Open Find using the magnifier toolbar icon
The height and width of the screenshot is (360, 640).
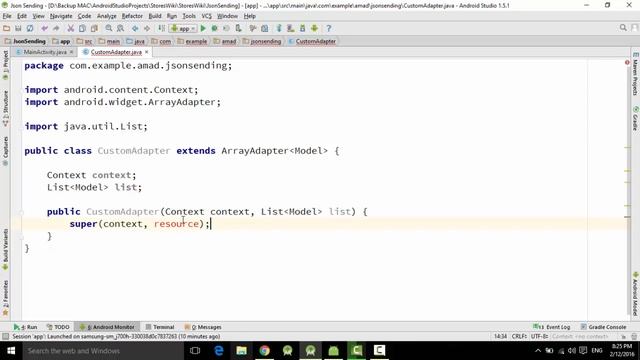click(x=109, y=28)
